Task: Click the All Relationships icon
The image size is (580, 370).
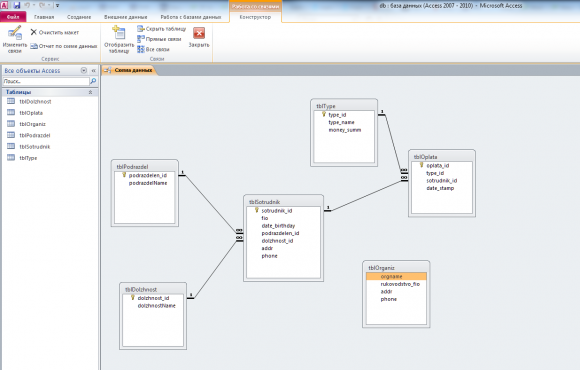Action: pyautogui.click(x=141, y=49)
